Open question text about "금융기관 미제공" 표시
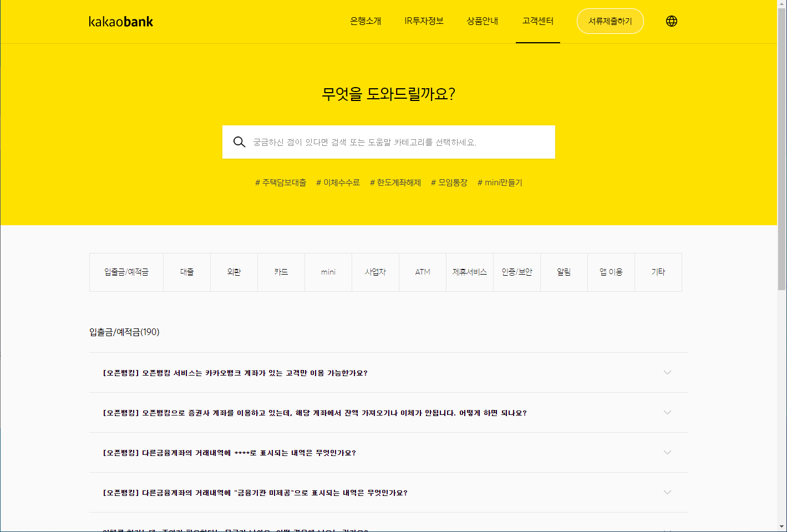The height and width of the screenshot is (532, 787). point(255,493)
